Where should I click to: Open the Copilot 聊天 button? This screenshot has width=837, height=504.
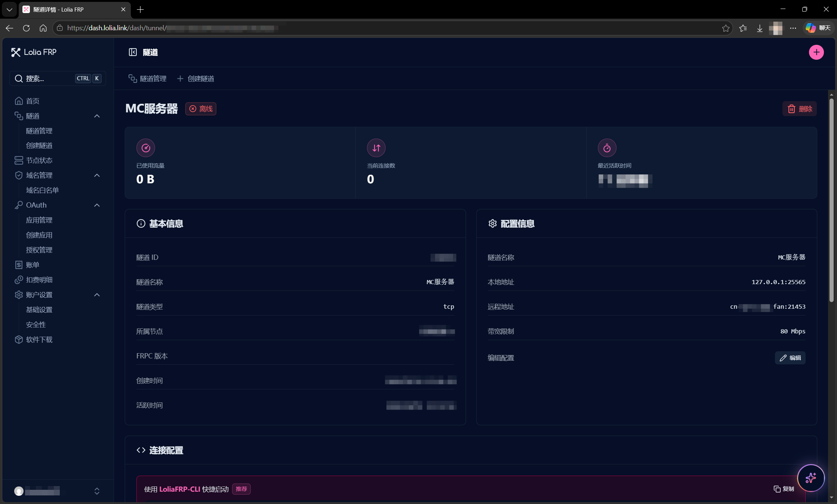818,28
